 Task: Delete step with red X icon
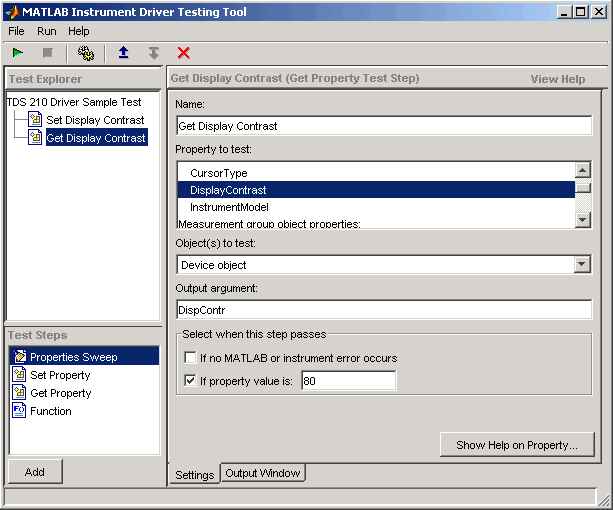click(x=183, y=53)
